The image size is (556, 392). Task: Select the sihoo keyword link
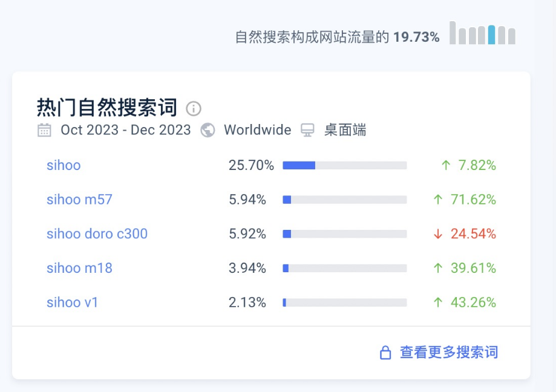[x=64, y=165]
